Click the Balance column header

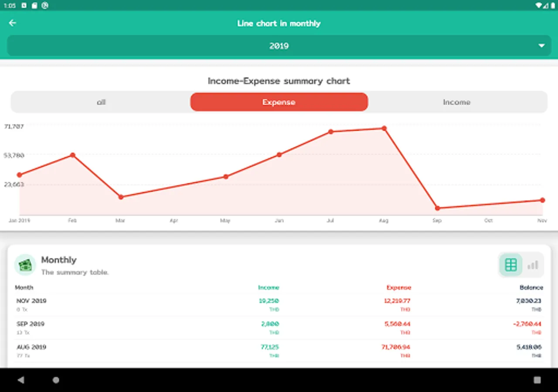(x=531, y=287)
